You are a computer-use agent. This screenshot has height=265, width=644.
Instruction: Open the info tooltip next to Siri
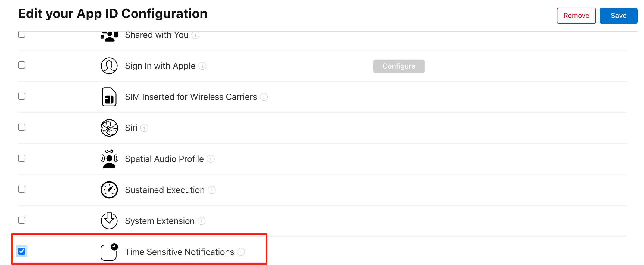pyautogui.click(x=144, y=128)
